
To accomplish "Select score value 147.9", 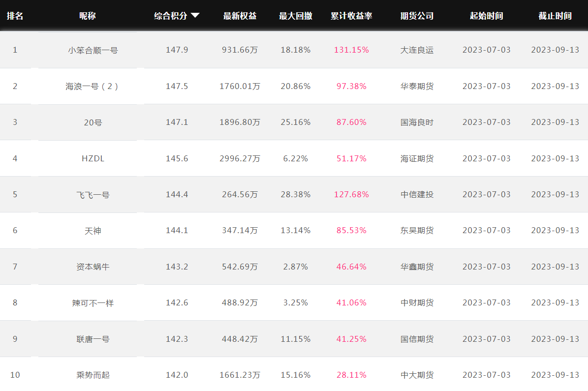I will click(x=177, y=50).
